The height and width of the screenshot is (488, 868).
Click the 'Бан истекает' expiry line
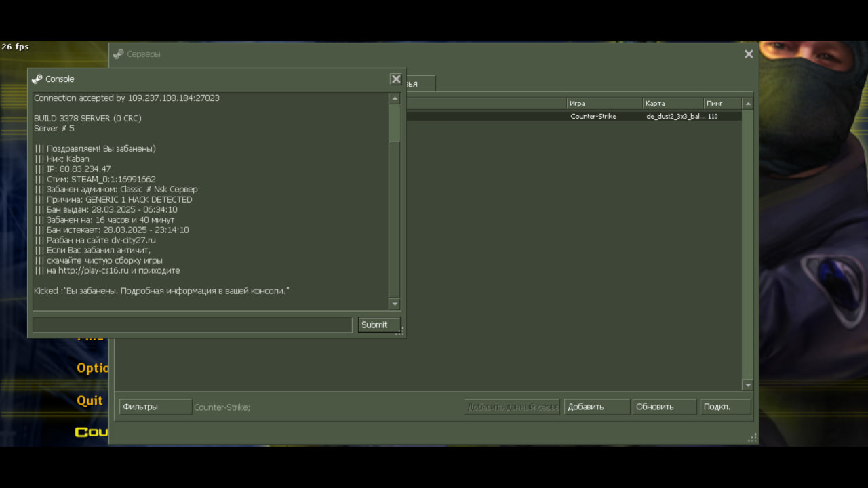pos(111,230)
